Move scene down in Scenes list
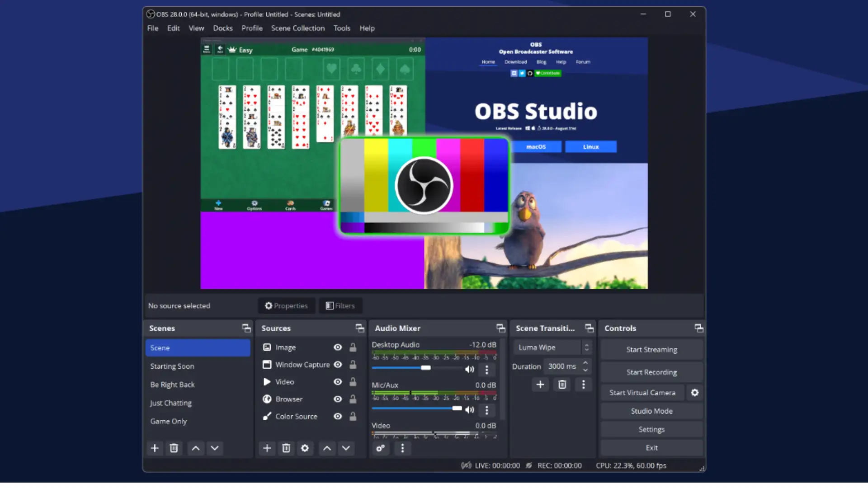The width and height of the screenshot is (868, 488). click(x=215, y=448)
